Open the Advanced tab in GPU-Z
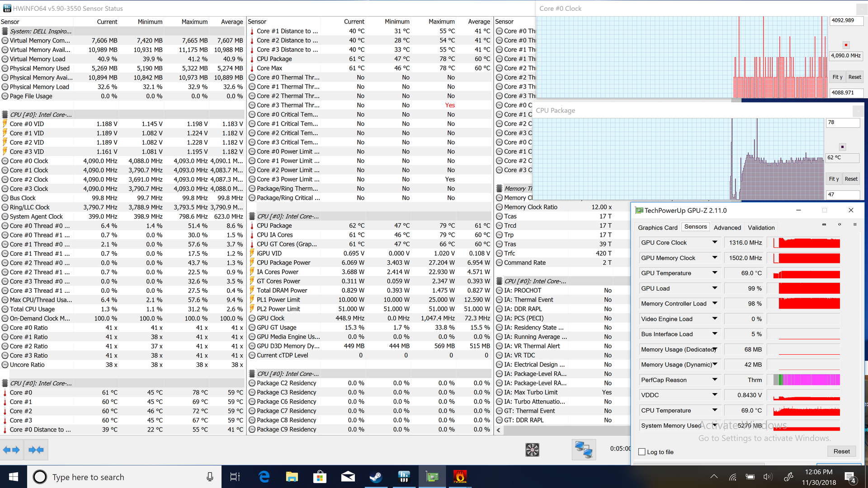 point(727,228)
